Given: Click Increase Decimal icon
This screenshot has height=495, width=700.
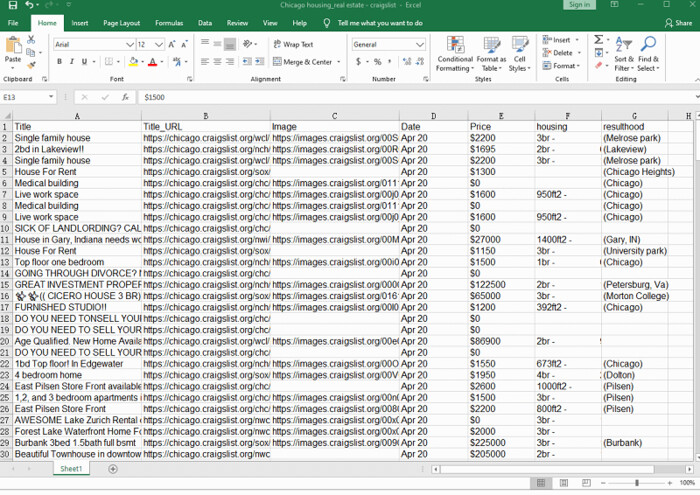Looking at the screenshot, I should pyautogui.click(x=407, y=62).
